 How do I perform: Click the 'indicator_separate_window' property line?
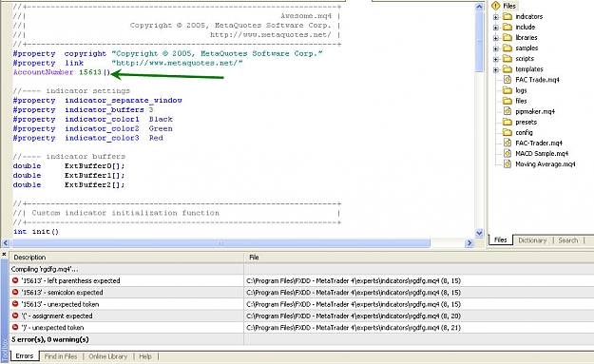pyautogui.click(x=97, y=101)
